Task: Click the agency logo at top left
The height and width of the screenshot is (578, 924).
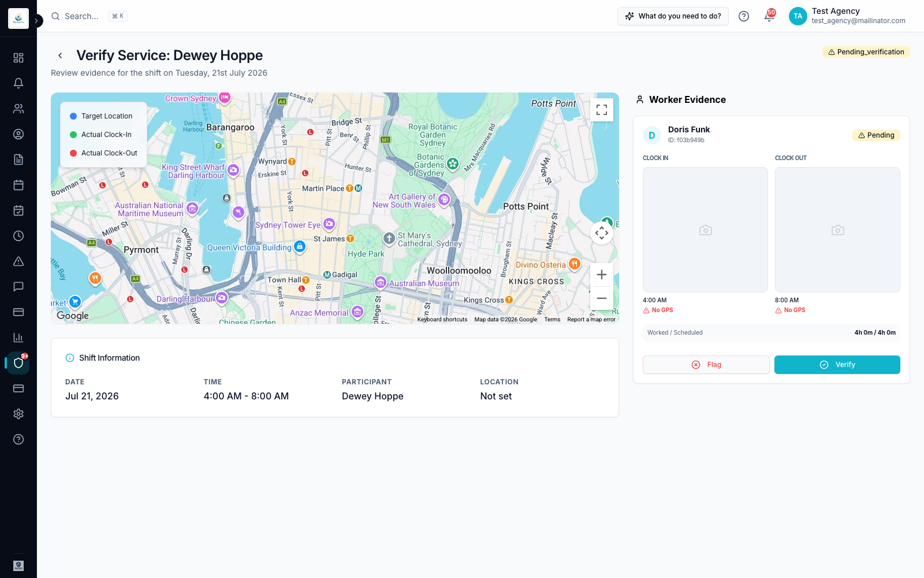Action: pos(18,18)
